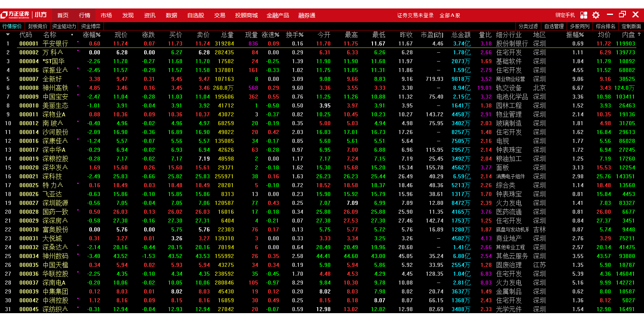Click 证券交易未登录 to log in
The width and height of the screenshot is (644, 322).
[x=415, y=15]
